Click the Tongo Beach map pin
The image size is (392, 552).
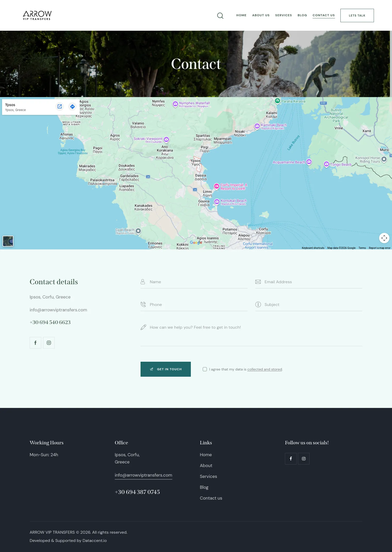326,164
